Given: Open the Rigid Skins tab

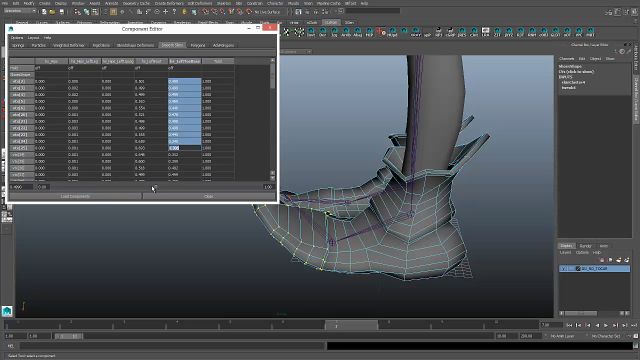Looking at the screenshot, I should [x=101, y=45].
